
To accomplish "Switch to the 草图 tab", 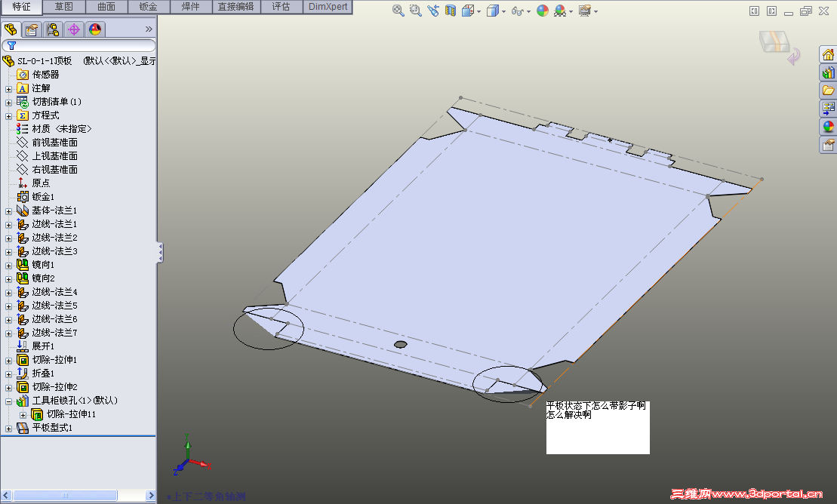I will [x=64, y=7].
